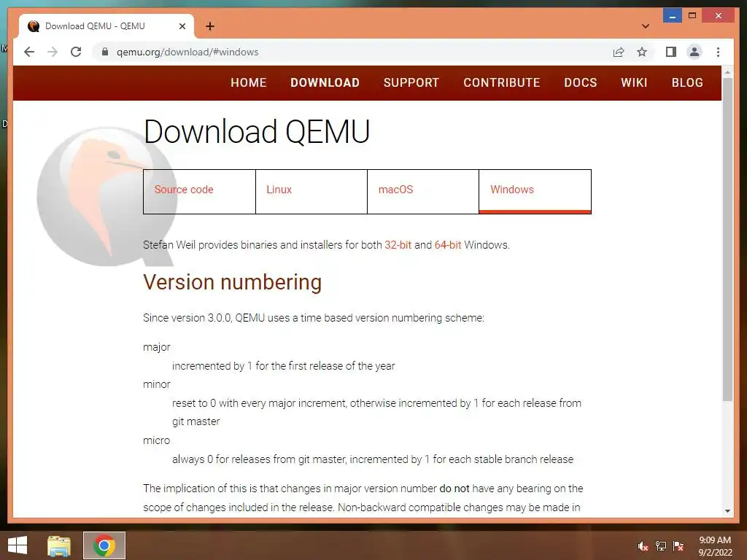Open a new browser tab

[x=210, y=26]
